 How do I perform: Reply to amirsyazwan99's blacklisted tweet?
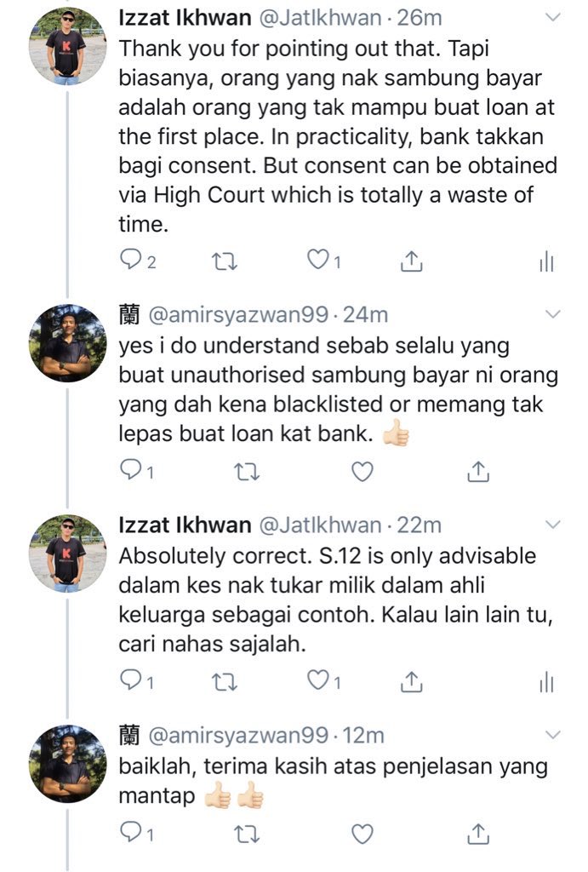click(x=130, y=470)
